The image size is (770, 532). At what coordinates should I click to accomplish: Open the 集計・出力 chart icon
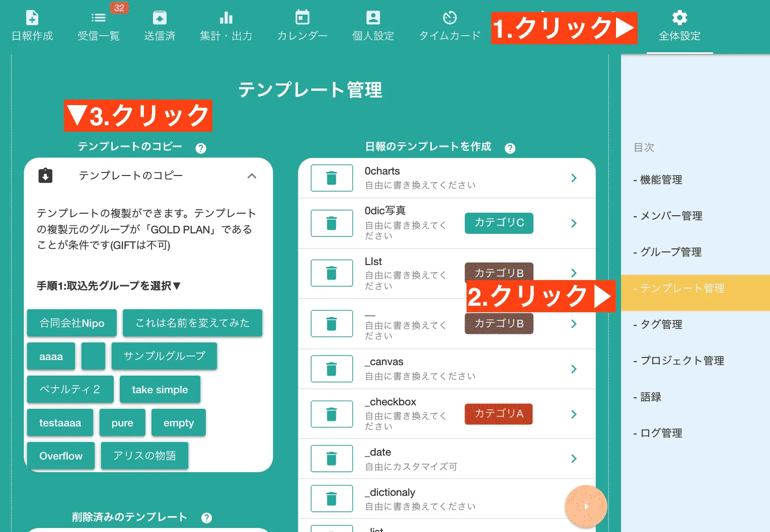coord(226,23)
